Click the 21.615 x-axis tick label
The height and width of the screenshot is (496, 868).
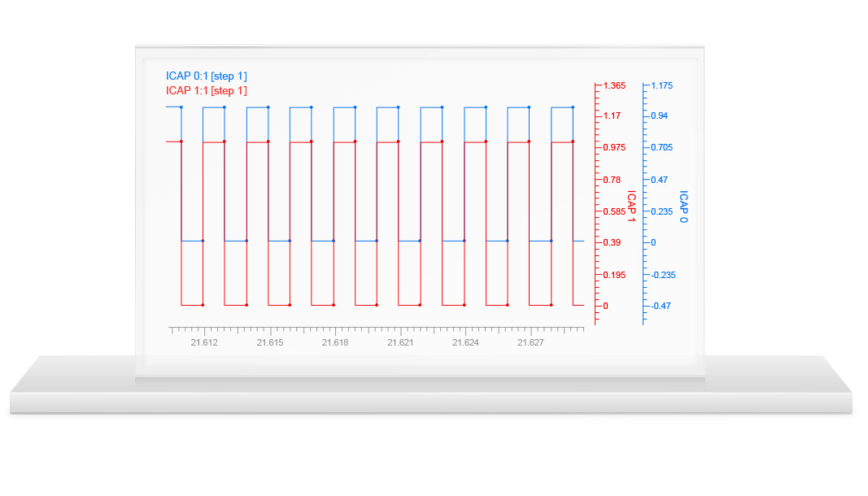[x=269, y=343]
